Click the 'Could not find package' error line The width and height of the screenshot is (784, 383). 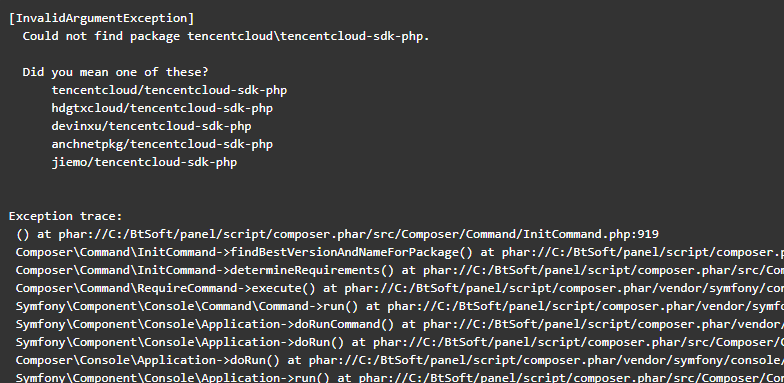[x=226, y=36]
